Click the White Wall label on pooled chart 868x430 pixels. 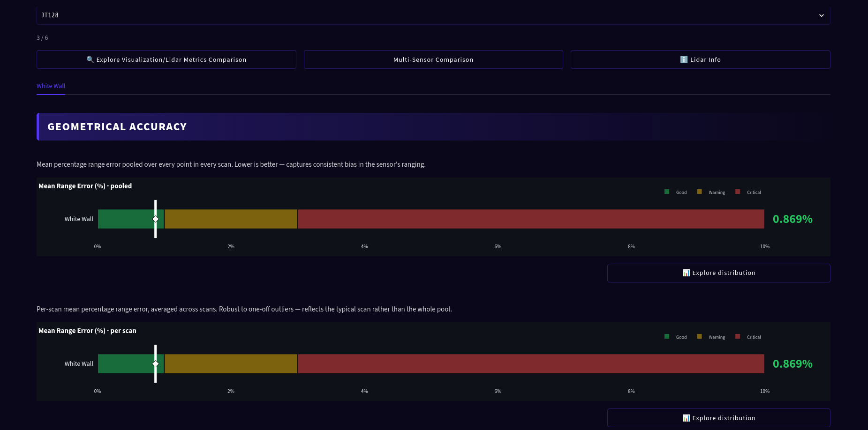point(79,219)
